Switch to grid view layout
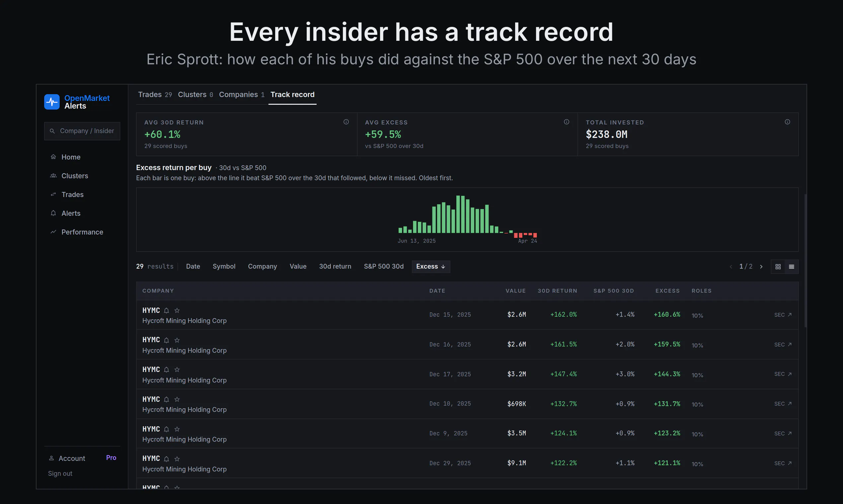 coord(778,267)
